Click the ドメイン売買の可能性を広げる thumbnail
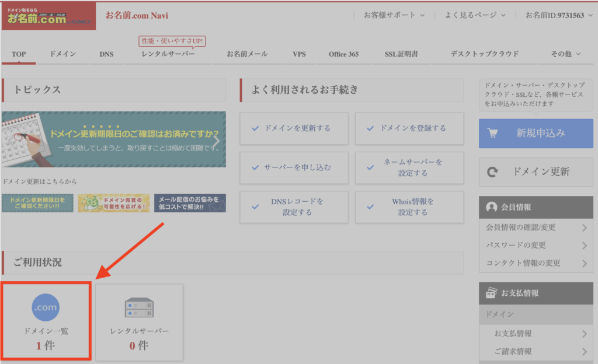 tap(114, 204)
